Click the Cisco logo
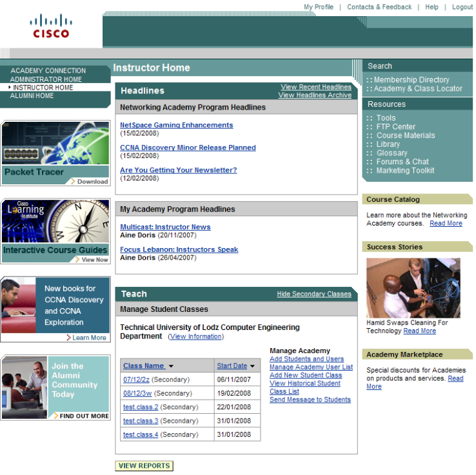 (x=51, y=26)
